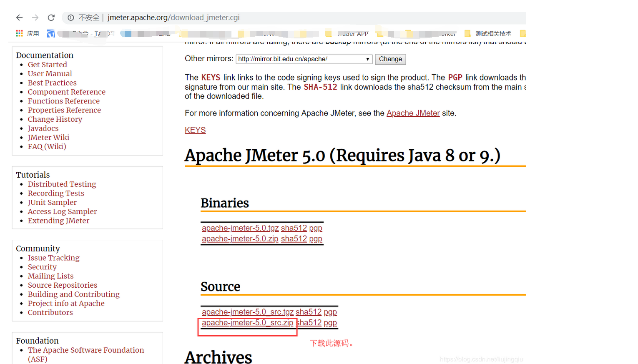
Task: Open pgp signature for apache-jmeter-5.0.tgz
Action: 316,228
